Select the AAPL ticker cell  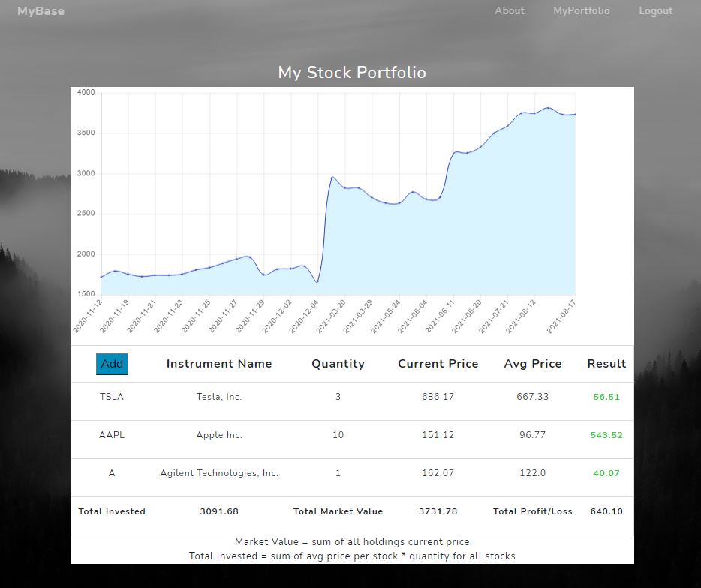[112, 435]
